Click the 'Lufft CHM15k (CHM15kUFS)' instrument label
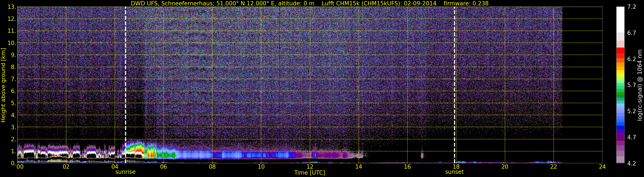The width and height of the screenshot is (644, 177). (x=362, y=3)
